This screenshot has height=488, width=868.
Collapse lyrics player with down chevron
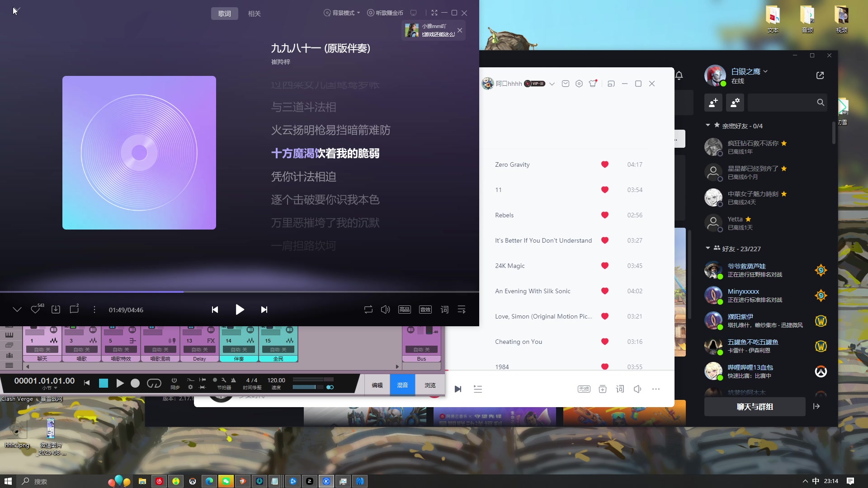(x=17, y=310)
